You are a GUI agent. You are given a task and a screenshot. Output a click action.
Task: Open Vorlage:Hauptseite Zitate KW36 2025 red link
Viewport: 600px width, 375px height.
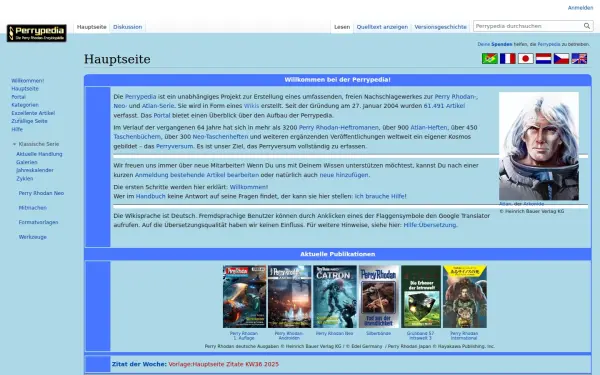223,364
